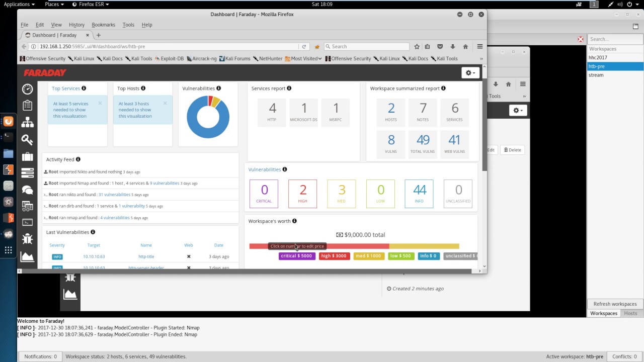This screenshot has height=362, width=644.
Task: Launch the terminal from the Kali dock
Action: point(8,136)
